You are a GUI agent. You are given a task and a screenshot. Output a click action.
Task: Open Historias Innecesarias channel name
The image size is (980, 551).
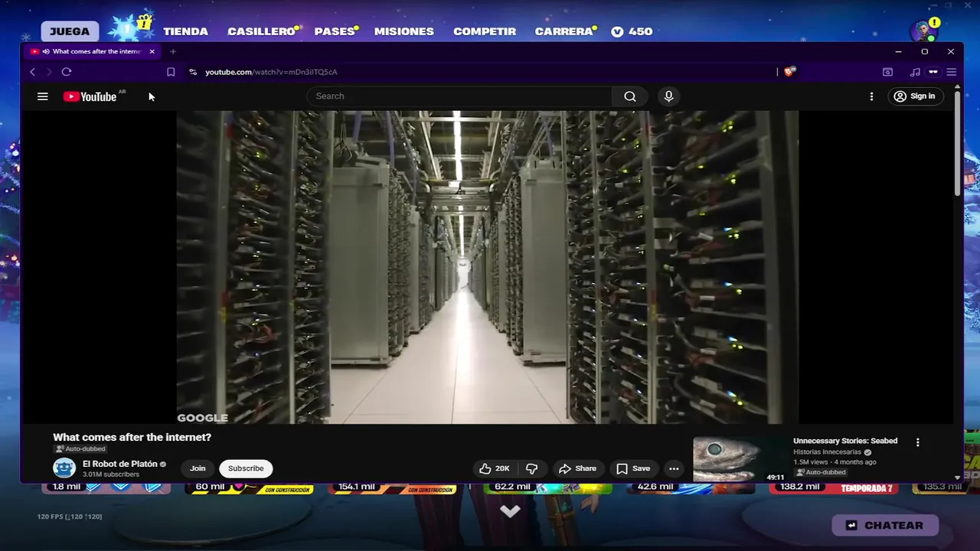827,452
